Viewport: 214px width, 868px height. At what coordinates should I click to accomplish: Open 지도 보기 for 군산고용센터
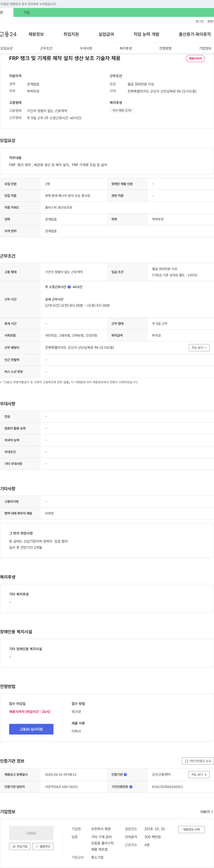tap(199, 774)
